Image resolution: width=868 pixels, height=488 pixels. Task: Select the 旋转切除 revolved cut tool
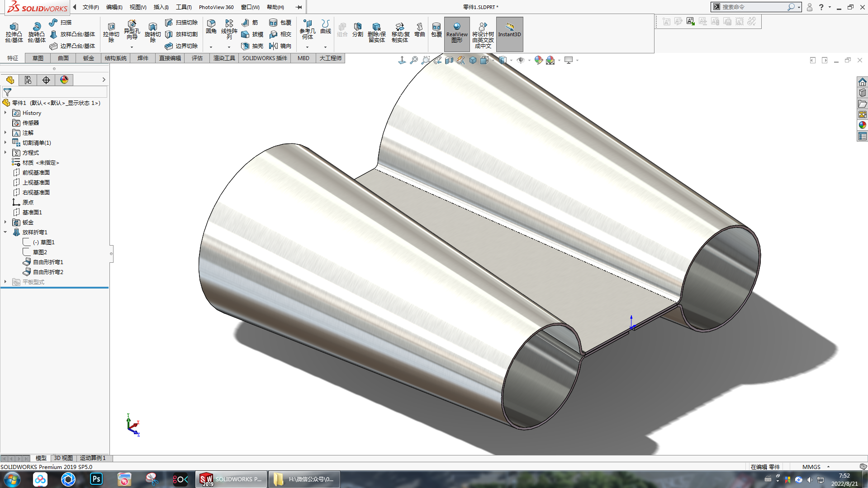pyautogui.click(x=153, y=33)
